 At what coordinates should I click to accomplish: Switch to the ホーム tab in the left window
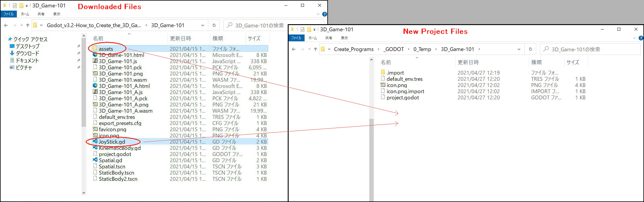click(x=25, y=14)
